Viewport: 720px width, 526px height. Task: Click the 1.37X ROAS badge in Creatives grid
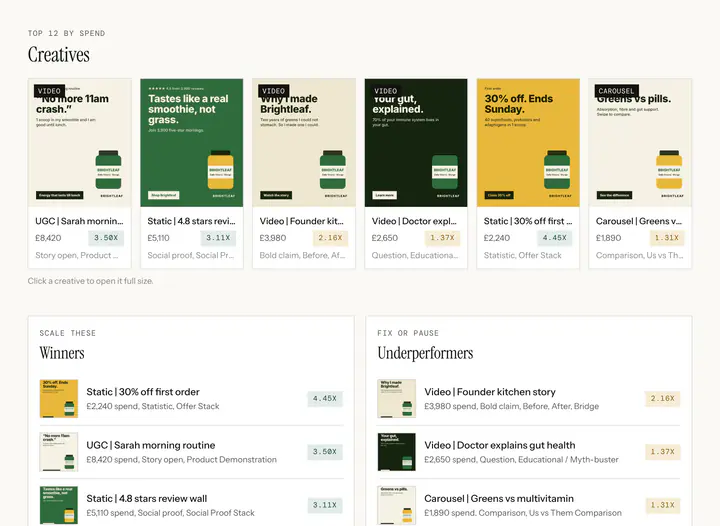[442, 238]
